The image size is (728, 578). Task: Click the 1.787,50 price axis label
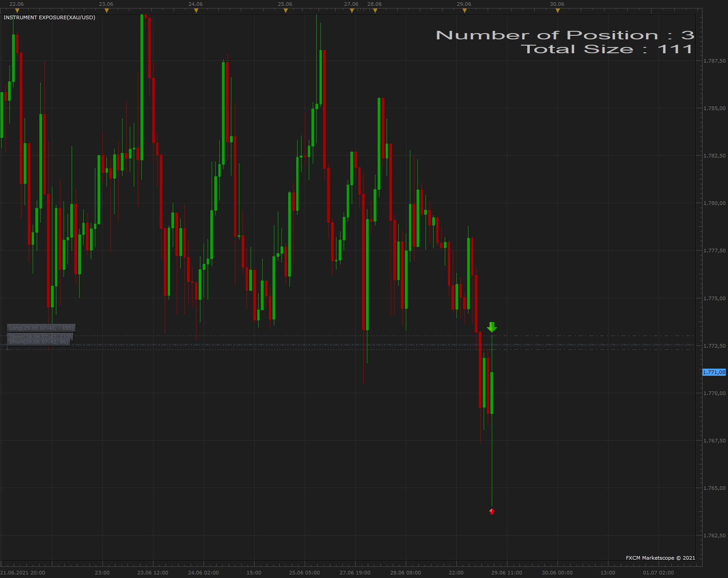(715, 61)
